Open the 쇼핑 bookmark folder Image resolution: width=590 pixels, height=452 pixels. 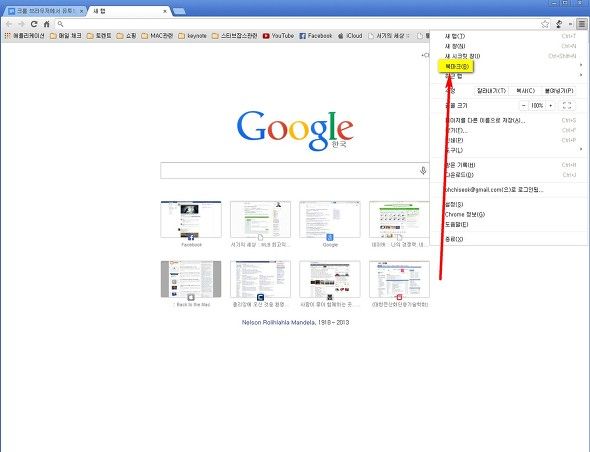pyautogui.click(x=126, y=36)
